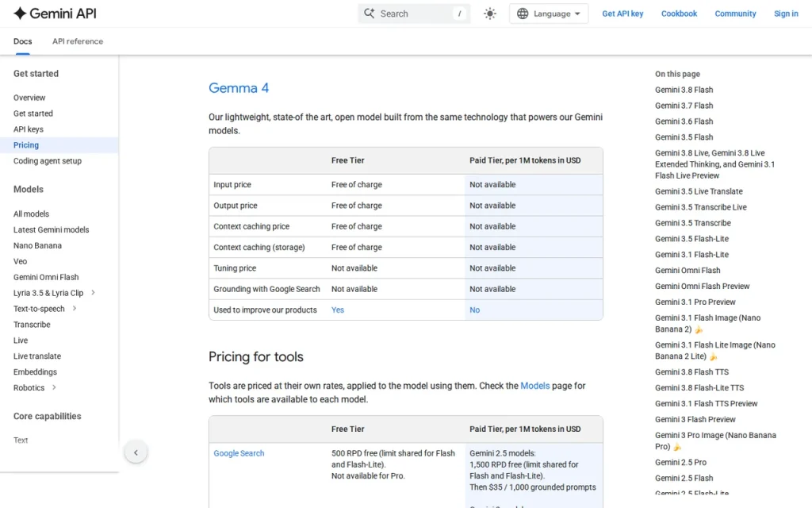Click Sign in
812x508 pixels.
point(786,13)
